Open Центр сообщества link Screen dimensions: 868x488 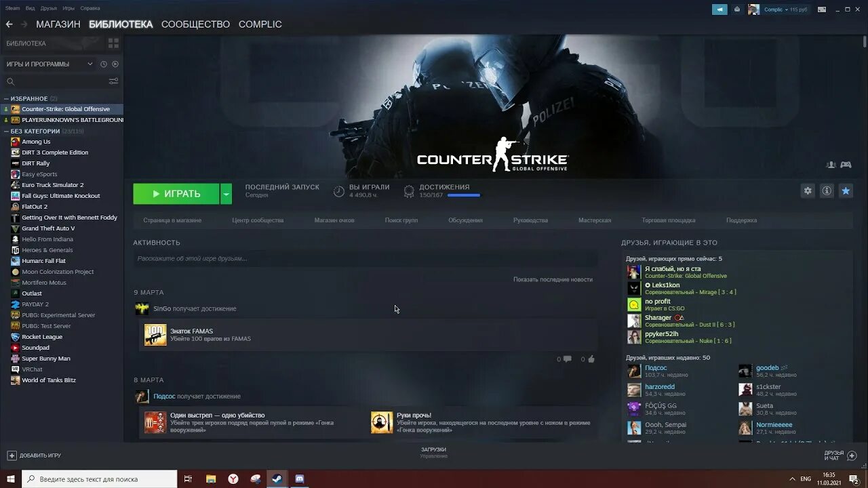click(258, 220)
